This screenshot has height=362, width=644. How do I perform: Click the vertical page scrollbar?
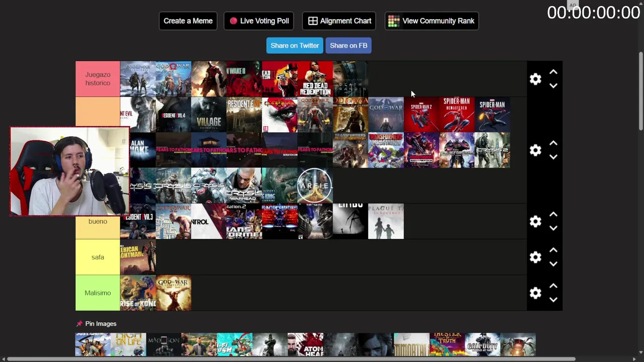pyautogui.click(x=640, y=92)
